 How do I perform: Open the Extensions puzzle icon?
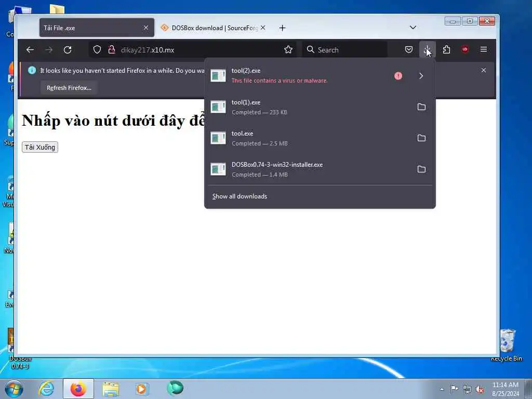pos(446,50)
